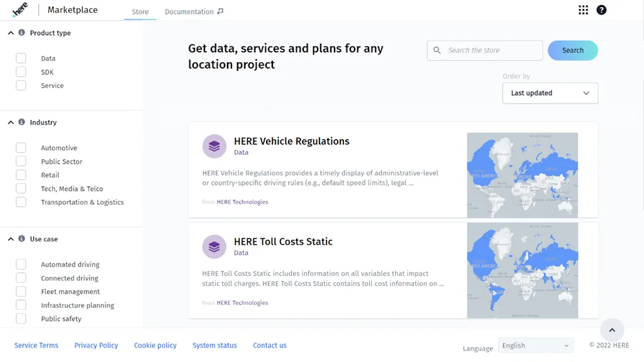Image resolution: width=644 pixels, height=362 pixels.
Task: Click the magnifier icon in search box
Action: pos(437,50)
